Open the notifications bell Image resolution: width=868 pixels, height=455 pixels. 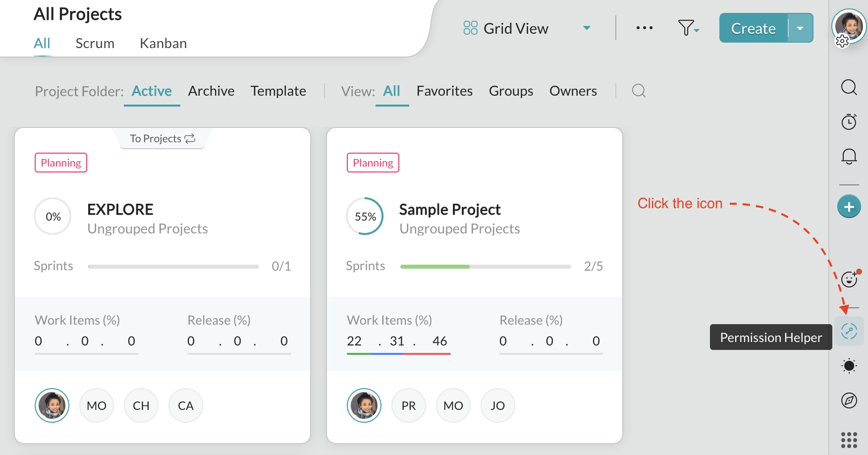pyautogui.click(x=849, y=156)
